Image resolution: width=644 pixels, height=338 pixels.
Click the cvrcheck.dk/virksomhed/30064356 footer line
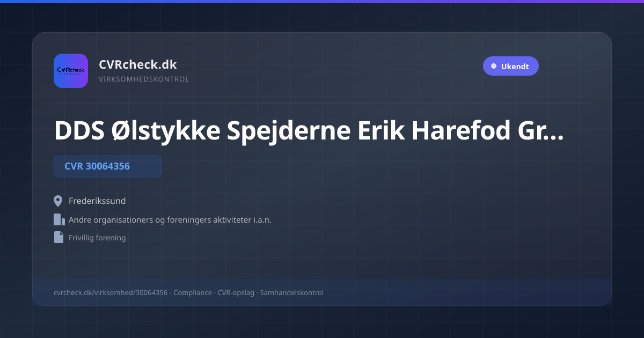pyautogui.click(x=188, y=293)
